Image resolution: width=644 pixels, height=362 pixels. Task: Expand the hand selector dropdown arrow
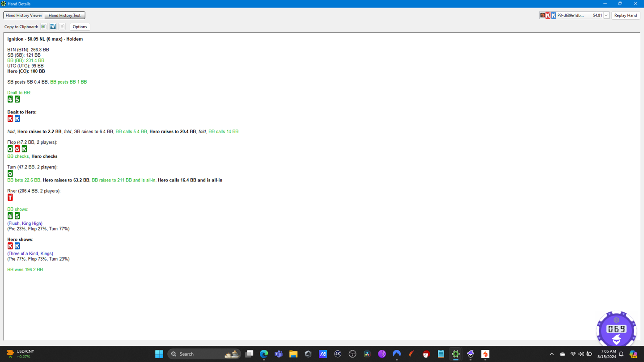(606, 16)
